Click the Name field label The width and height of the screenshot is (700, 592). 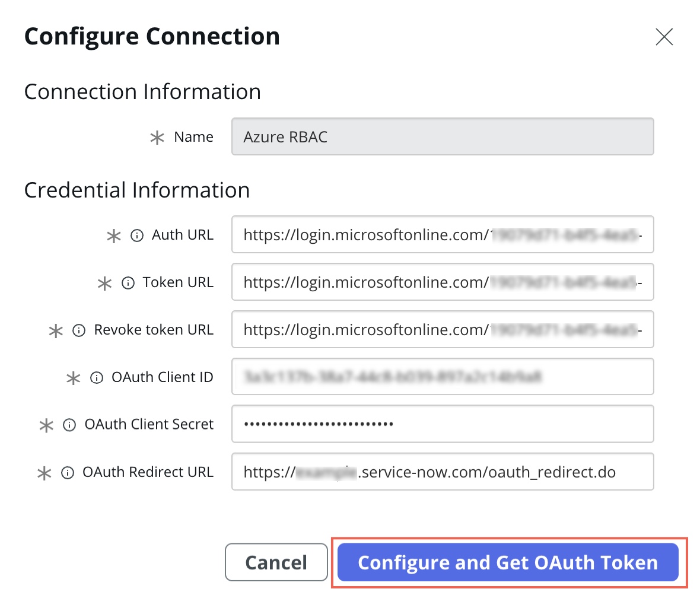[x=194, y=136]
